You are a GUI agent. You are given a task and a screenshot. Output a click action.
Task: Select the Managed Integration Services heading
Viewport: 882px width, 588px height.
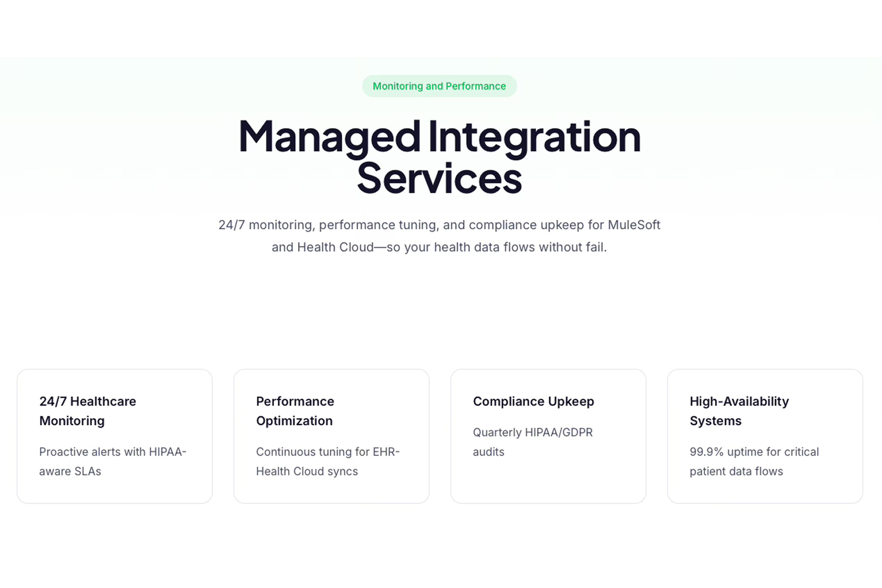point(439,156)
